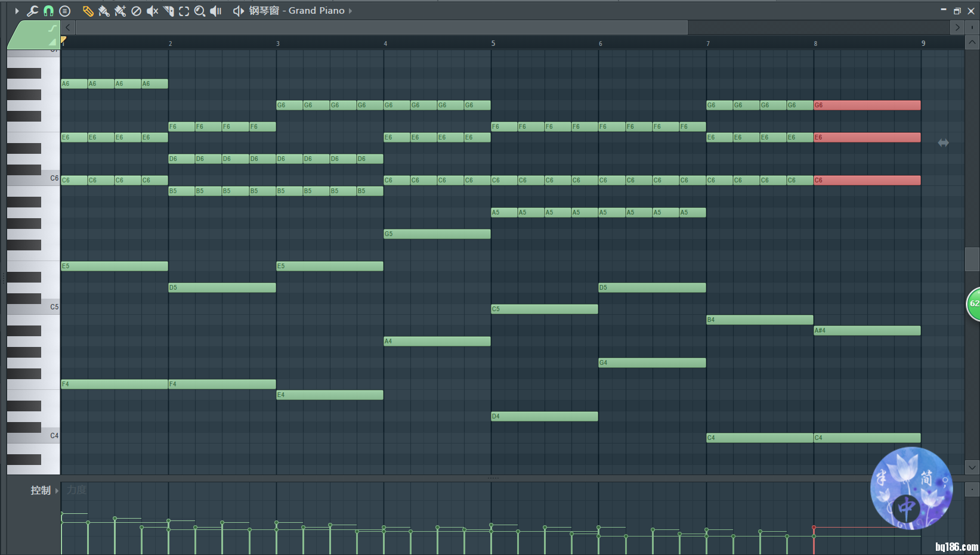The height and width of the screenshot is (555, 980).
Task: Select the Select marquee tool
Action: point(184,11)
